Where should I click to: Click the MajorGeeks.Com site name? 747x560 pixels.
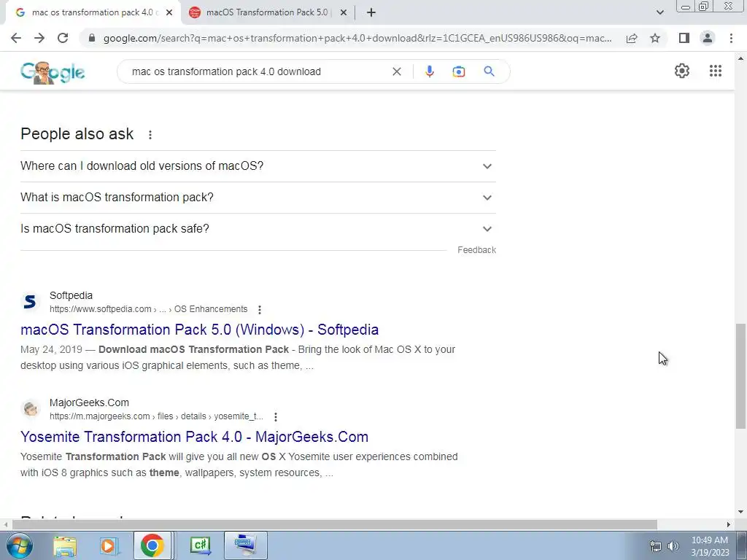pyautogui.click(x=89, y=402)
